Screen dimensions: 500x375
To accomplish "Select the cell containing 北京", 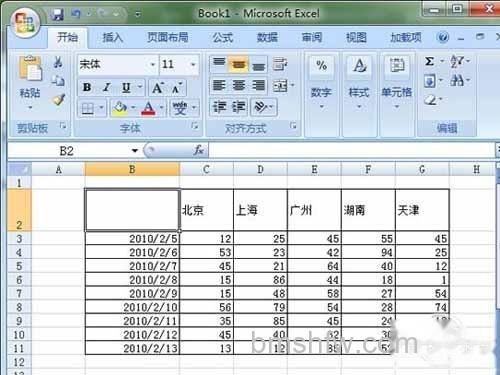I will (x=207, y=210).
